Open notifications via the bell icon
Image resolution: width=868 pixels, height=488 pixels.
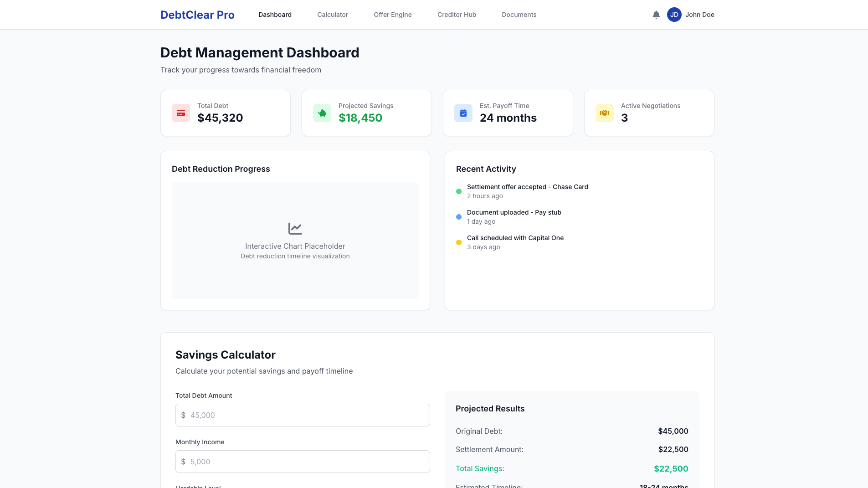click(x=656, y=14)
